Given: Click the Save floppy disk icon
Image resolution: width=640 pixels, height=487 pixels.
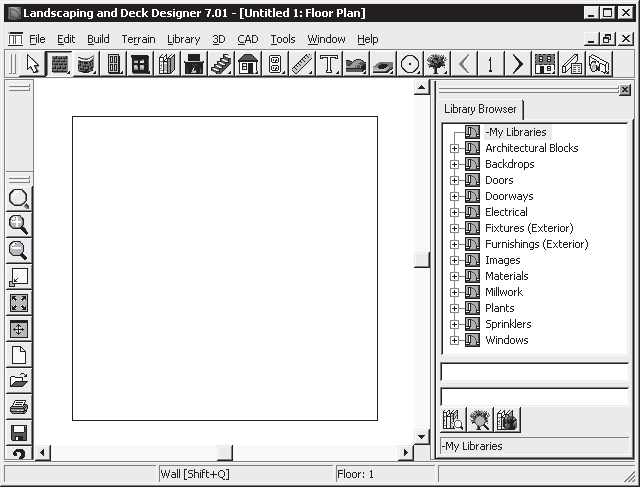Looking at the screenshot, I should (x=19, y=433).
